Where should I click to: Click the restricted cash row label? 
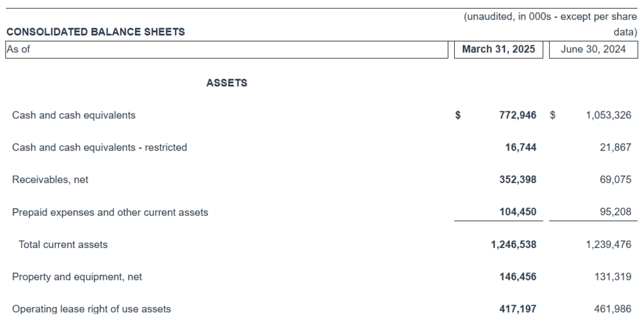[x=99, y=147]
